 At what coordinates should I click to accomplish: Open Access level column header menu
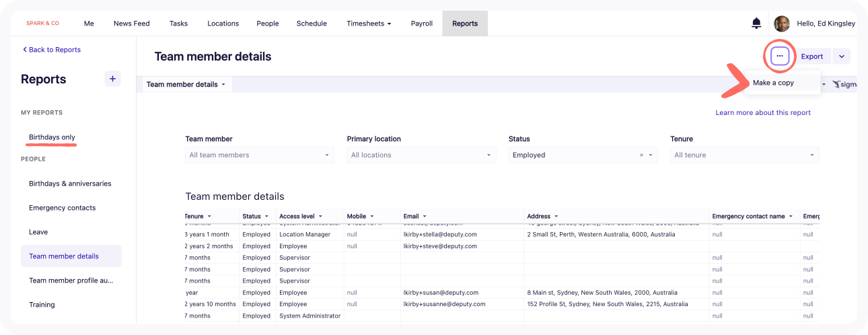pos(320,217)
